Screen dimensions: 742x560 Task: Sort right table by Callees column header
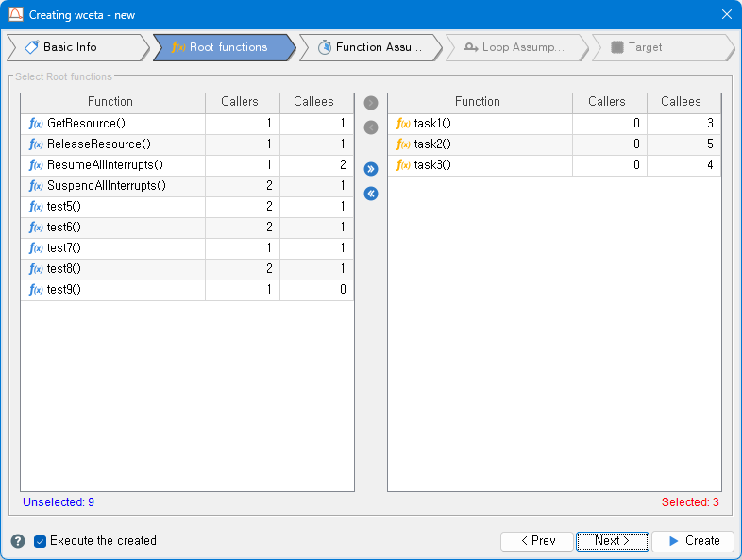pos(682,102)
